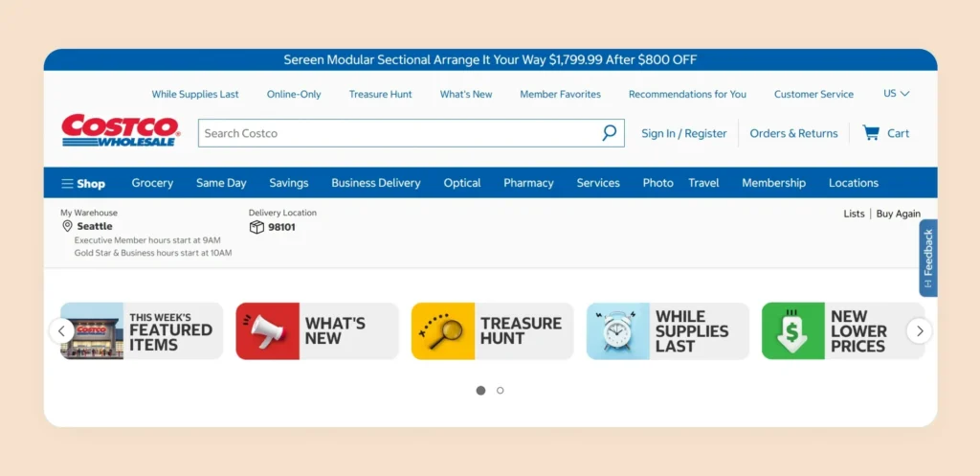Viewport: 980px width, 476px height.
Task: Open the Same Day menu item
Action: click(221, 183)
